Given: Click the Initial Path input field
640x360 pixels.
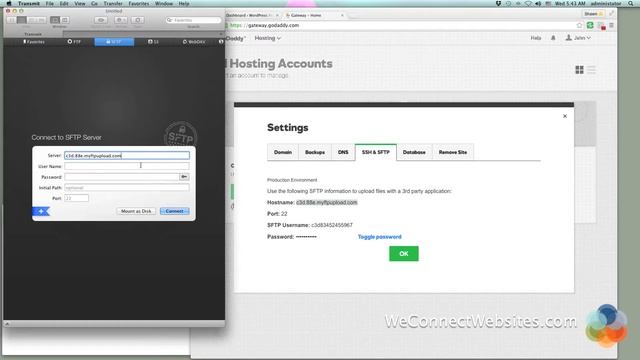Looking at the screenshot, I should [127, 187].
